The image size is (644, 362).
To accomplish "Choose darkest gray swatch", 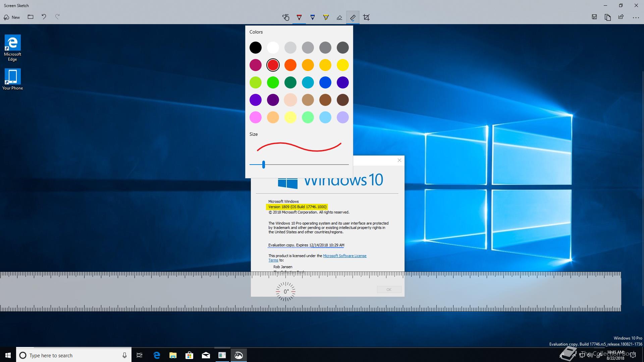I will pos(343,48).
